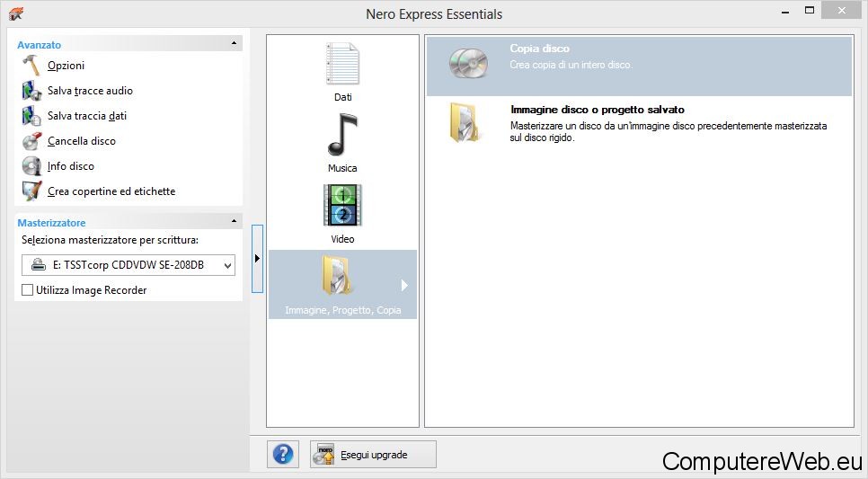Select the Musica category label
This screenshot has height=479, width=868.
(x=342, y=168)
